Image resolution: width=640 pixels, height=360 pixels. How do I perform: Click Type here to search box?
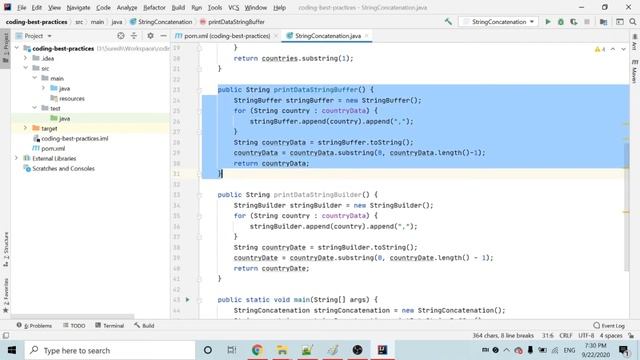[110, 350]
